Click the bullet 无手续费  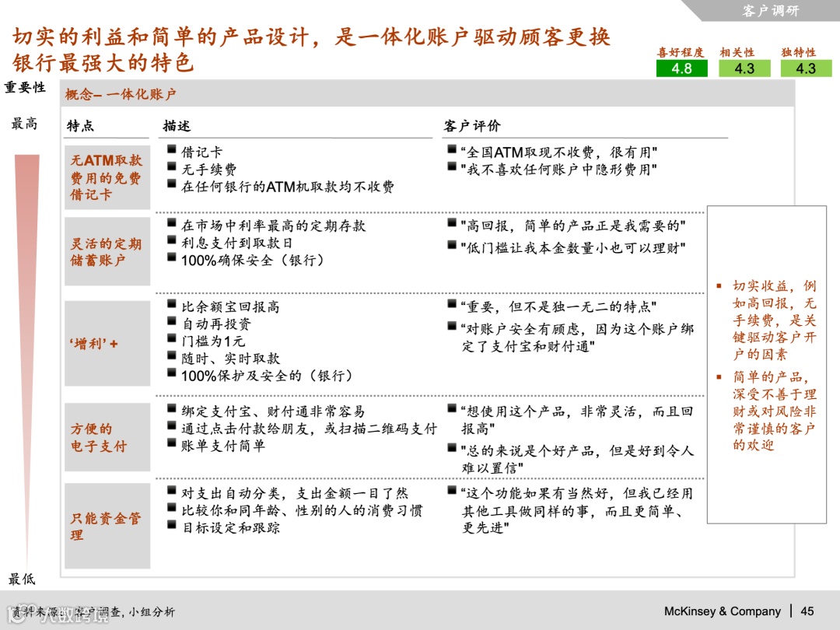[209, 170]
